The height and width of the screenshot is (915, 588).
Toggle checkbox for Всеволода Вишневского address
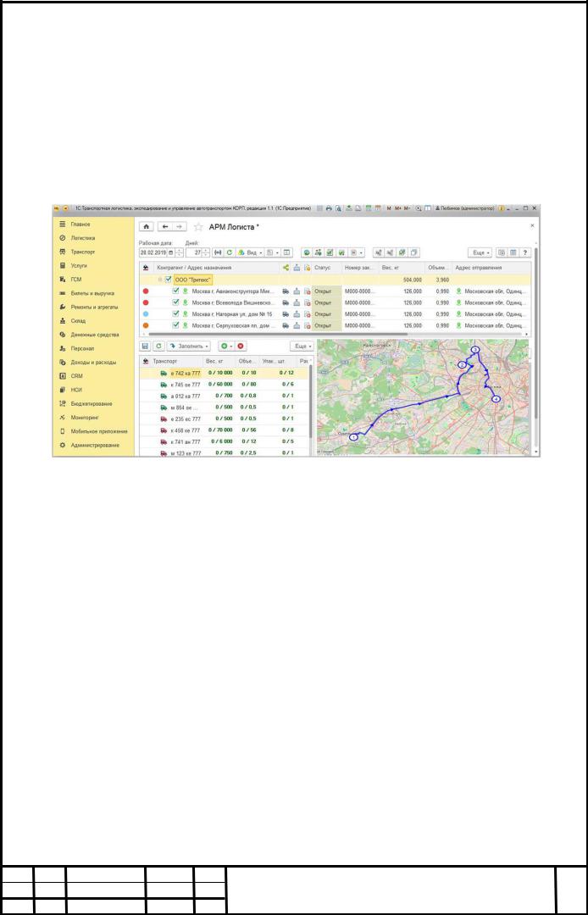point(175,302)
